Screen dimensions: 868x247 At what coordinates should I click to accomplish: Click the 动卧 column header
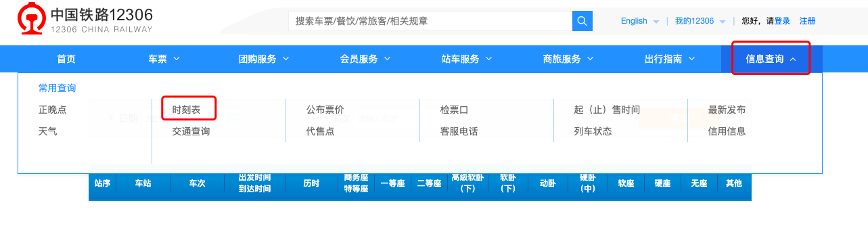(x=548, y=183)
